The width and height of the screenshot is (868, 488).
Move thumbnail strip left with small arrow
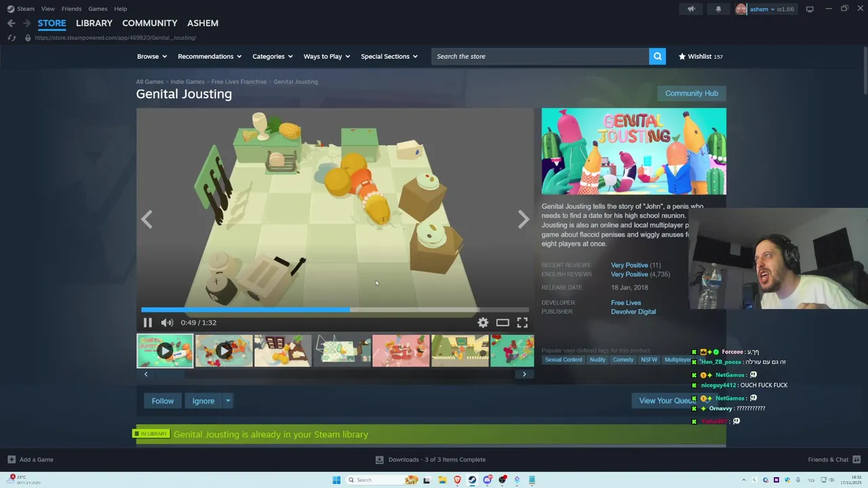146,374
